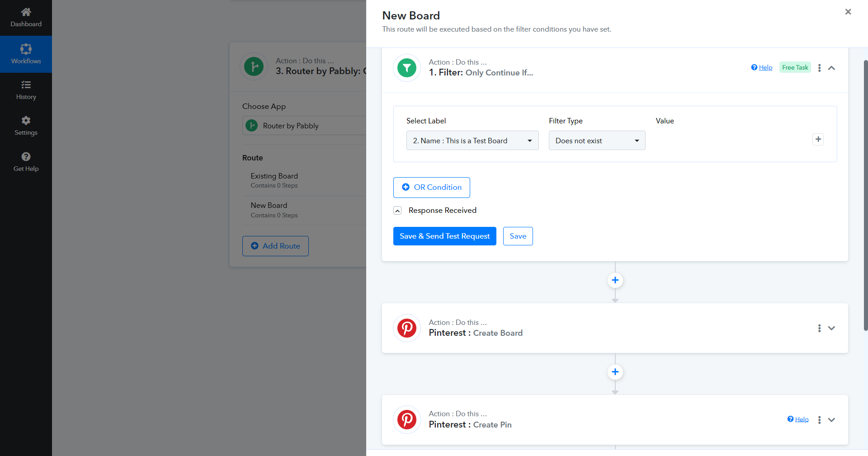This screenshot has height=456, width=868.
Task: Click Pinterest : Create Pin title
Action: pyautogui.click(x=470, y=425)
